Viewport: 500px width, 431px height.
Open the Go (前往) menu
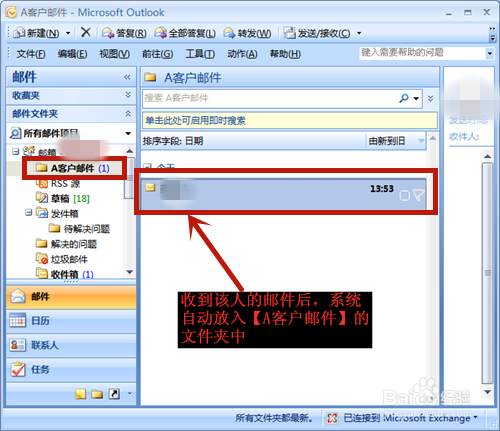point(157,54)
